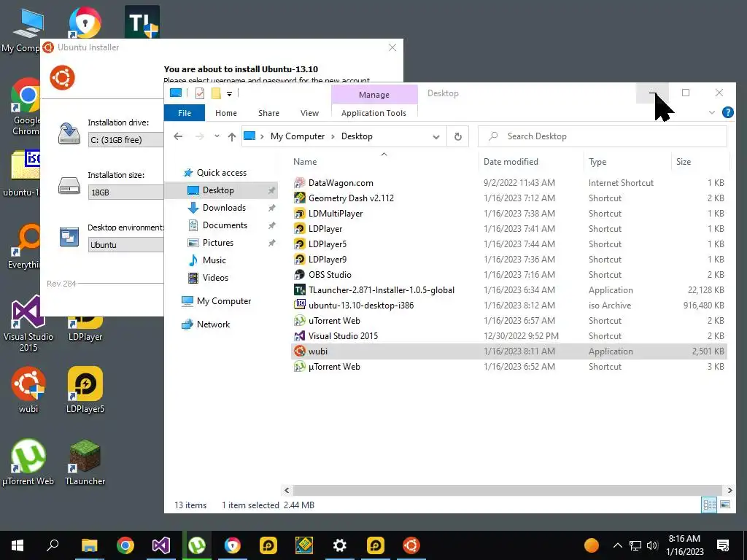747x560 pixels.
Task: Open the Share ribbon tab
Action: [268, 113]
